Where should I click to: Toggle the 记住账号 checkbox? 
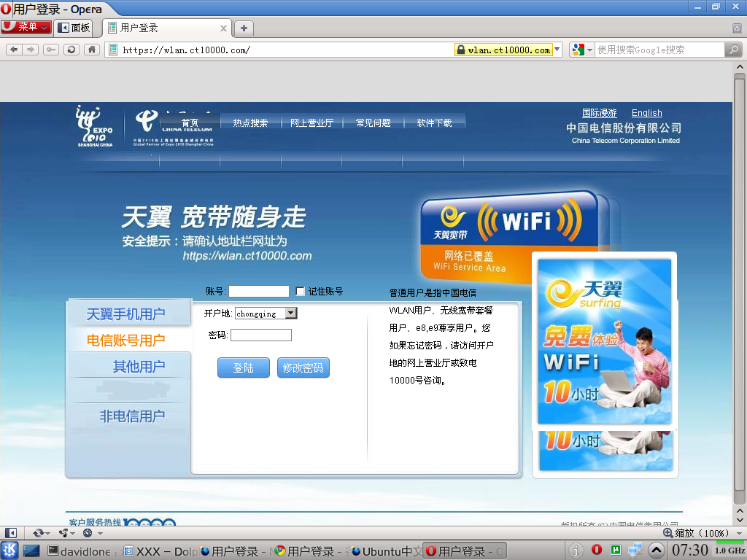coord(300,292)
